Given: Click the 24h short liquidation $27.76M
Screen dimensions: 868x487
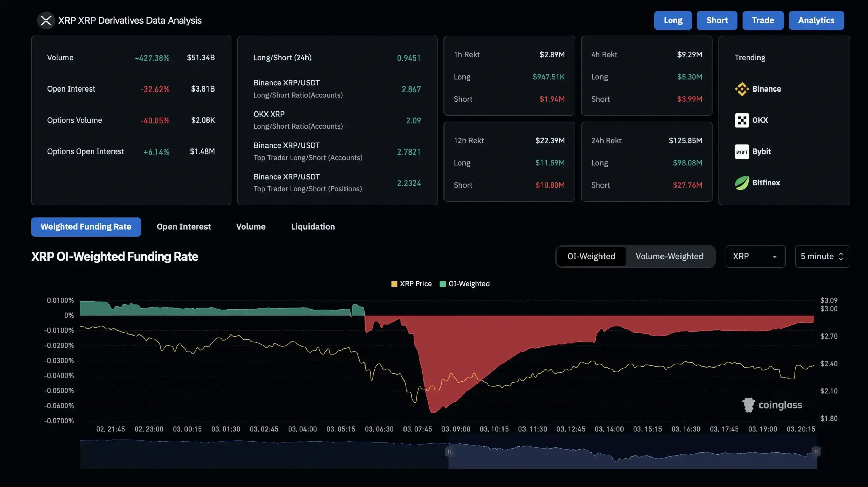Looking at the screenshot, I should [x=687, y=185].
